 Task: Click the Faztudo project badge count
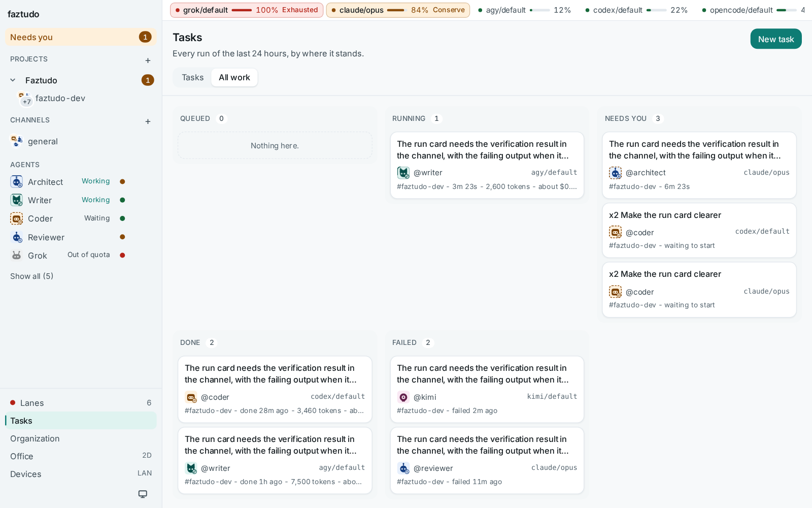(148, 80)
